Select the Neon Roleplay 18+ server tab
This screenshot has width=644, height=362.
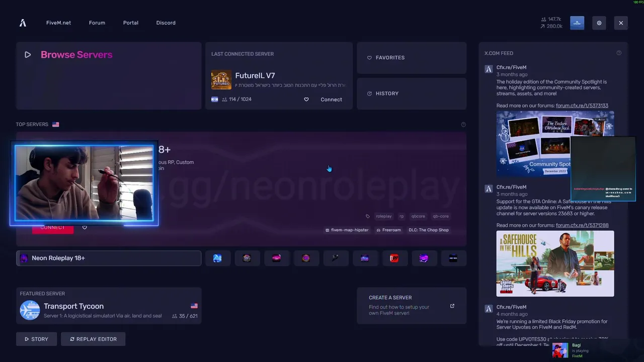point(109,258)
